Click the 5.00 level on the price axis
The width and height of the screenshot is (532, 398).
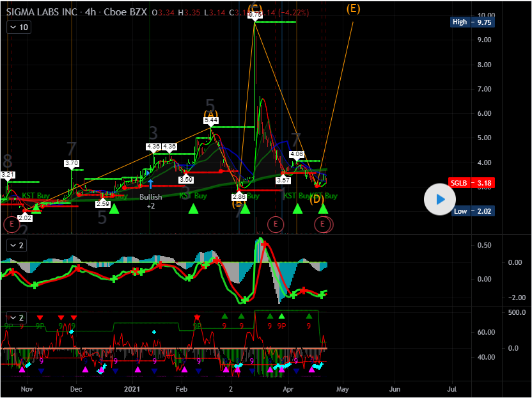(484, 138)
